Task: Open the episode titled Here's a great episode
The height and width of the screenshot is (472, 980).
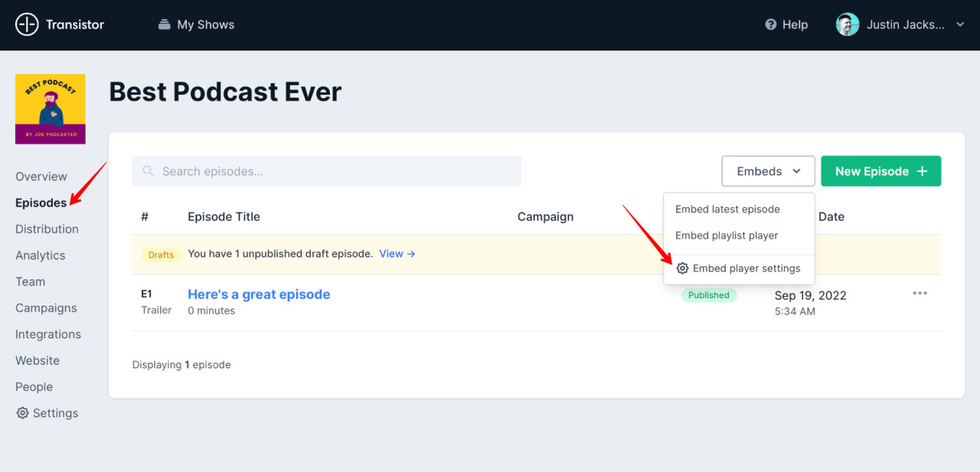Action: (259, 294)
